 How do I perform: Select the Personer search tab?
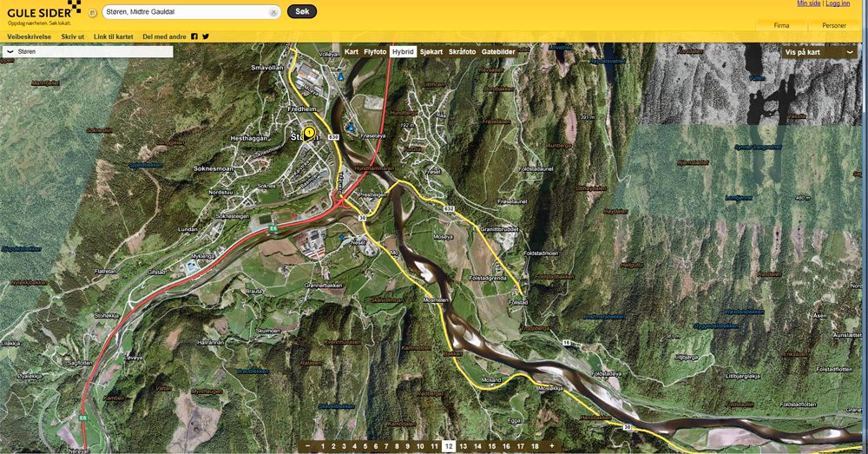coord(834,26)
